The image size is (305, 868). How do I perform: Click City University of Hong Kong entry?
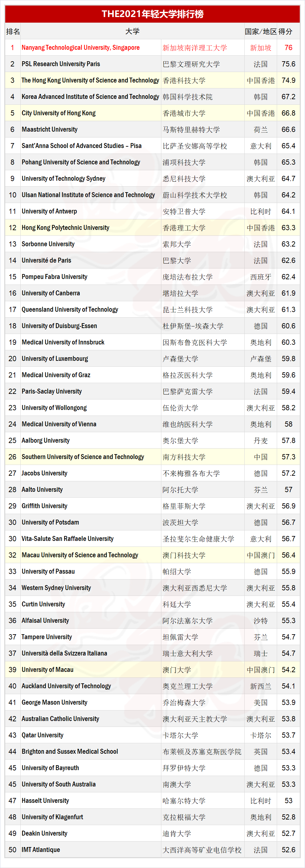coord(91,113)
